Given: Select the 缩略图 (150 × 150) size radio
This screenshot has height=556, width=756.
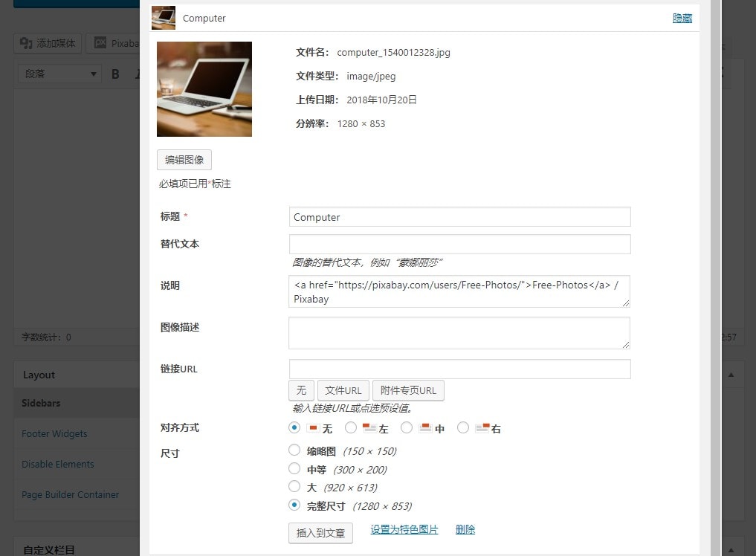Looking at the screenshot, I should (295, 450).
